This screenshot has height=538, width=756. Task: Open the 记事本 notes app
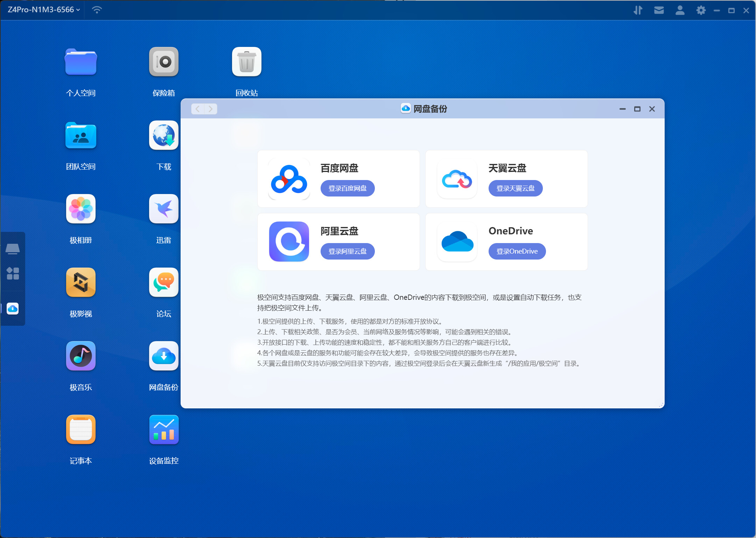click(x=80, y=430)
